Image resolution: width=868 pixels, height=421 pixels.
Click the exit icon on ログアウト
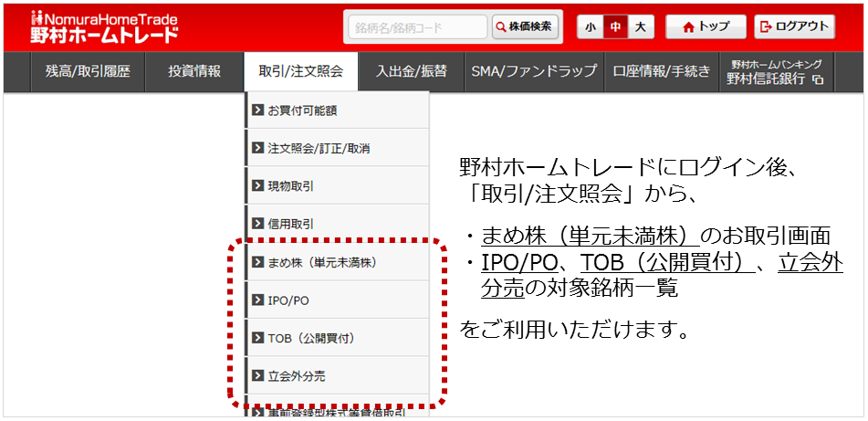[x=766, y=26]
